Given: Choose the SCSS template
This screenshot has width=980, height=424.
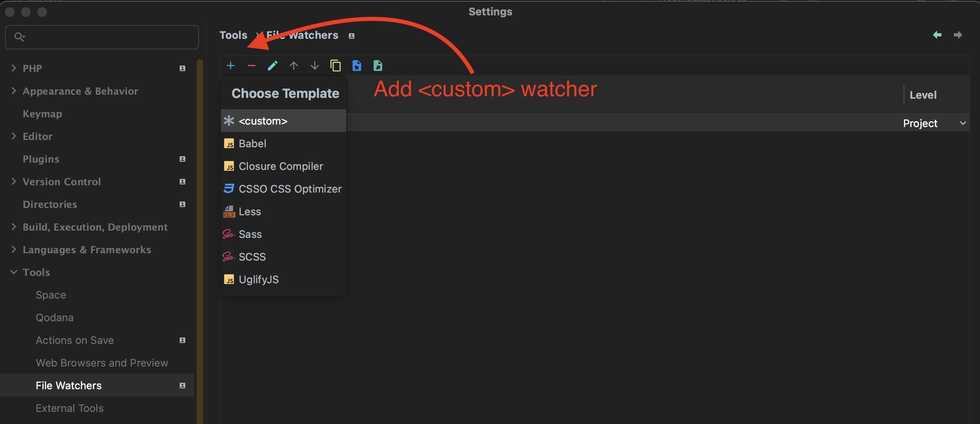Looking at the screenshot, I should [284, 257].
